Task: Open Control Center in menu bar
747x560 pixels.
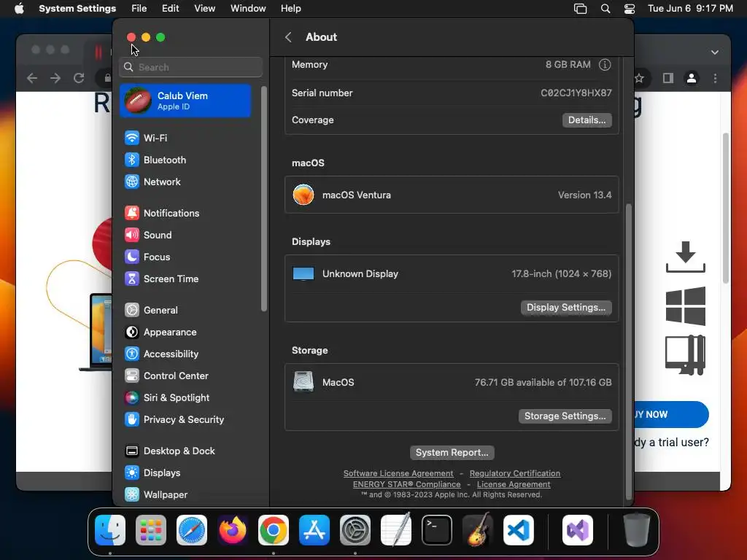Action: pos(630,9)
